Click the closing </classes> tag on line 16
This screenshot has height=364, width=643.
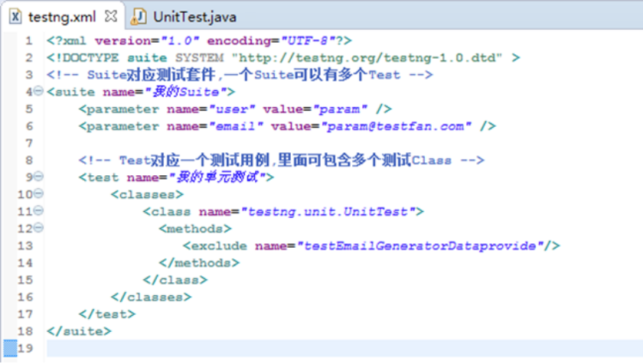[151, 297]
